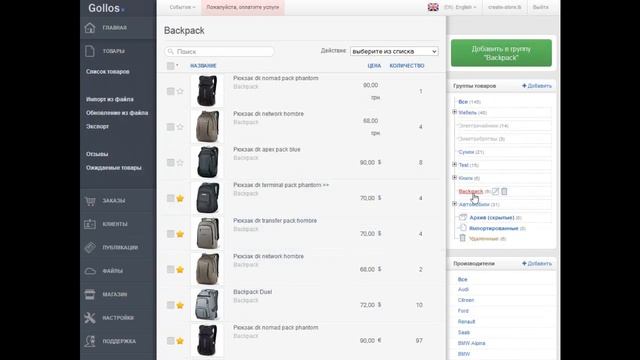Open the Поддержка support person icon
This screenshot has height=360, width=640.
click(x=90, y=341)
